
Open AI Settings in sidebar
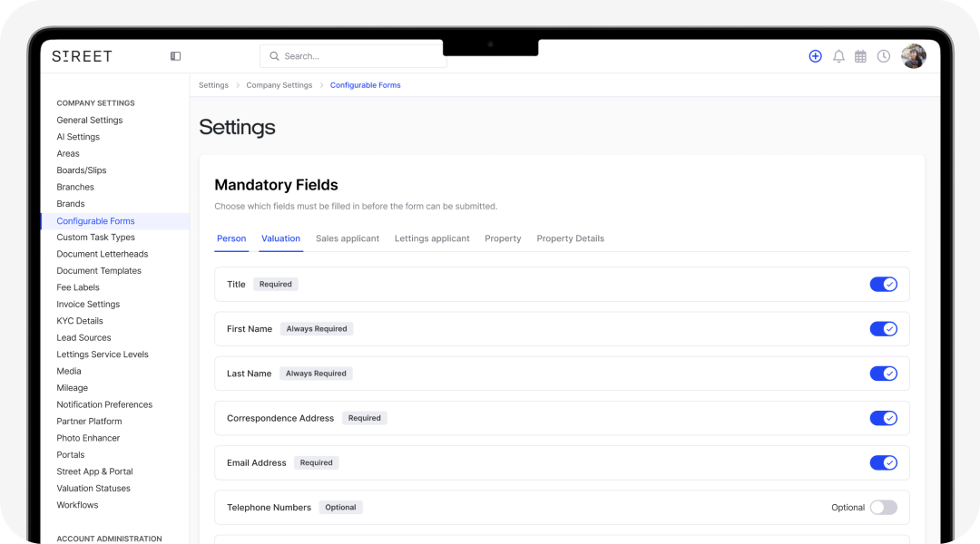click(x=78, y=137)
